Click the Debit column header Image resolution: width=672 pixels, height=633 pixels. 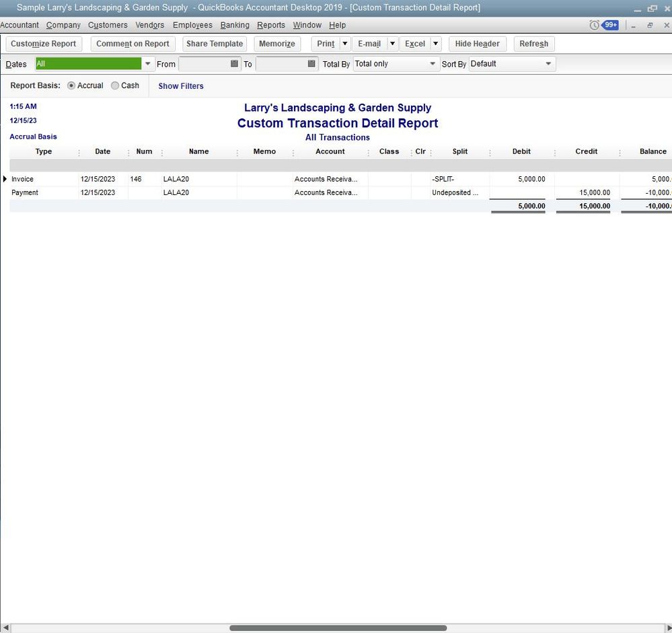click(521, 151)
